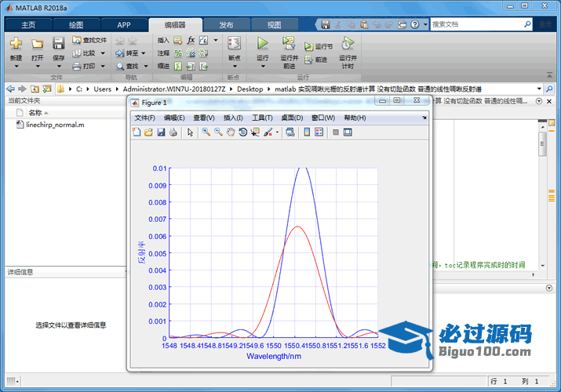Screen dimensions: 561x392
Task: Click Go To (转至) button
Action: [127, 53]
